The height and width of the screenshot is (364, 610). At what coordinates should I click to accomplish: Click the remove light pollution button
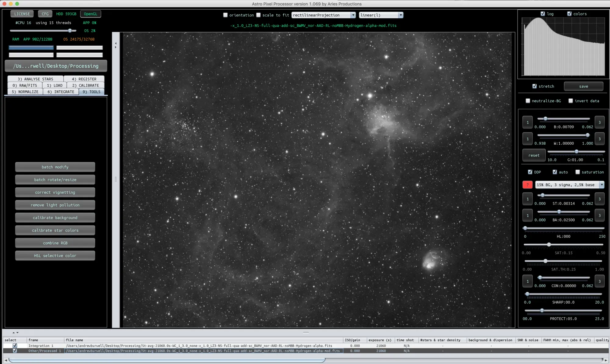click(x=55, y=205)
